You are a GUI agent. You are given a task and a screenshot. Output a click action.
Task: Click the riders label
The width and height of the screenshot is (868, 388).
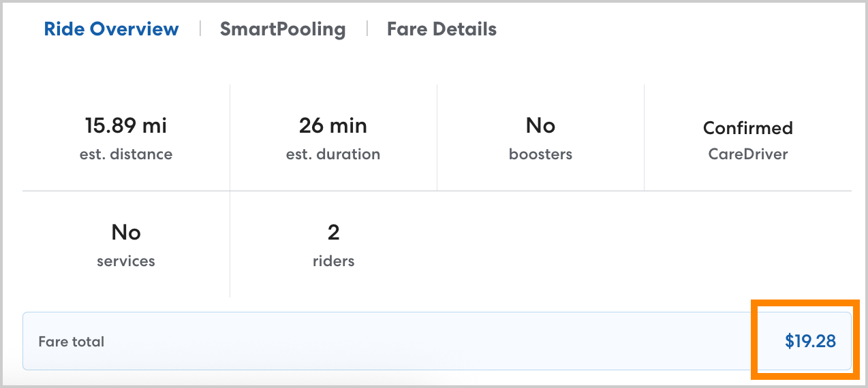(333, 261)
